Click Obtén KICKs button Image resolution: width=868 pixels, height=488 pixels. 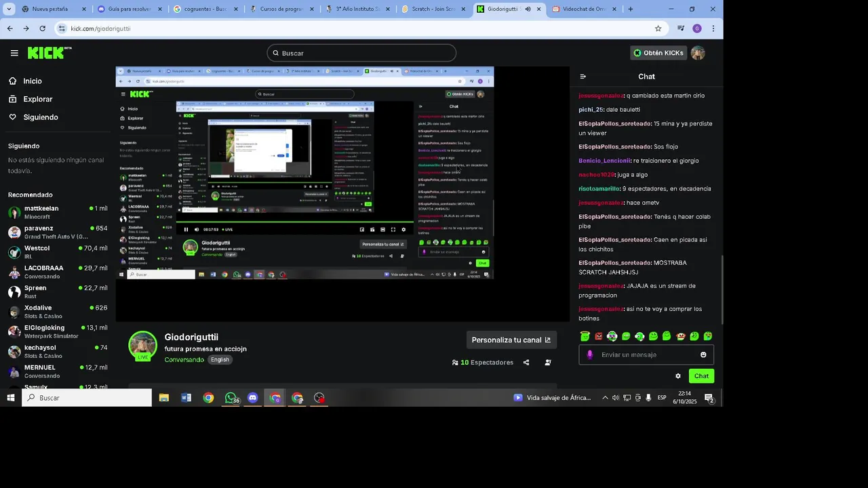(x=658, y=53)
